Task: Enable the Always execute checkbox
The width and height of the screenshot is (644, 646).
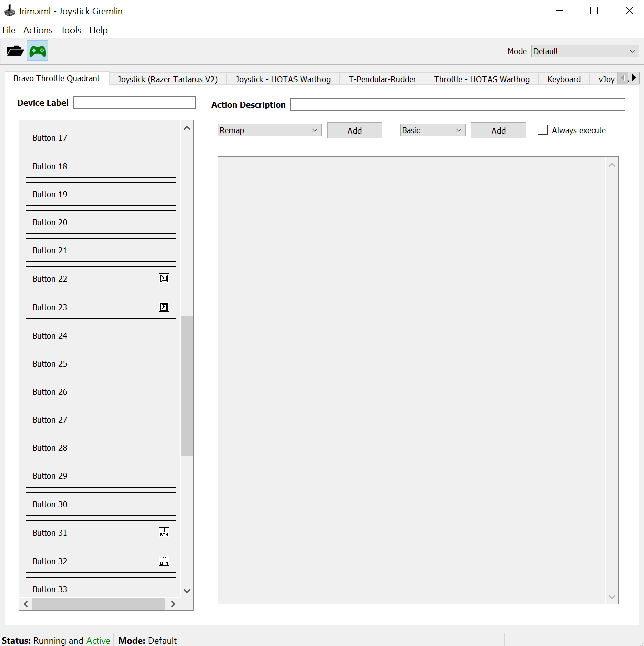Action: click(543, 130)
